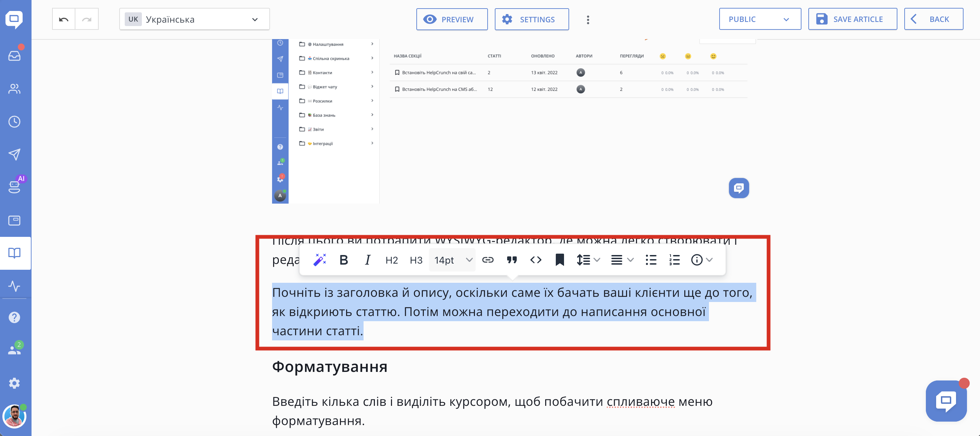
Task: Toggle bold formatting on selected text
Action: click(x=344, y=260)
